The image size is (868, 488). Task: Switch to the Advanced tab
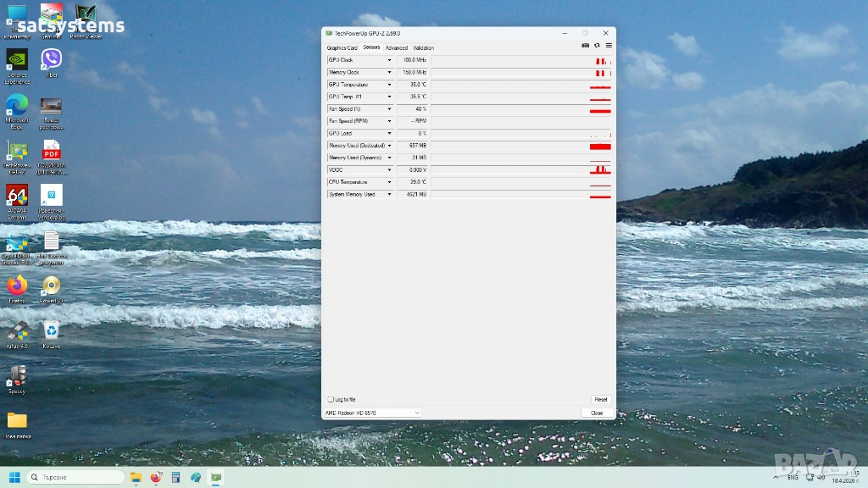click(397, 47)
